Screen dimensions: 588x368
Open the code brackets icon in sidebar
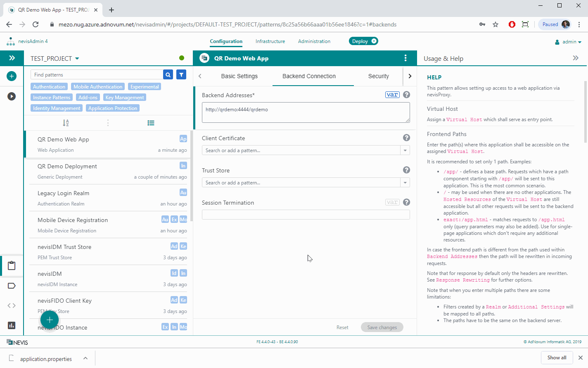tap(12, 306)
